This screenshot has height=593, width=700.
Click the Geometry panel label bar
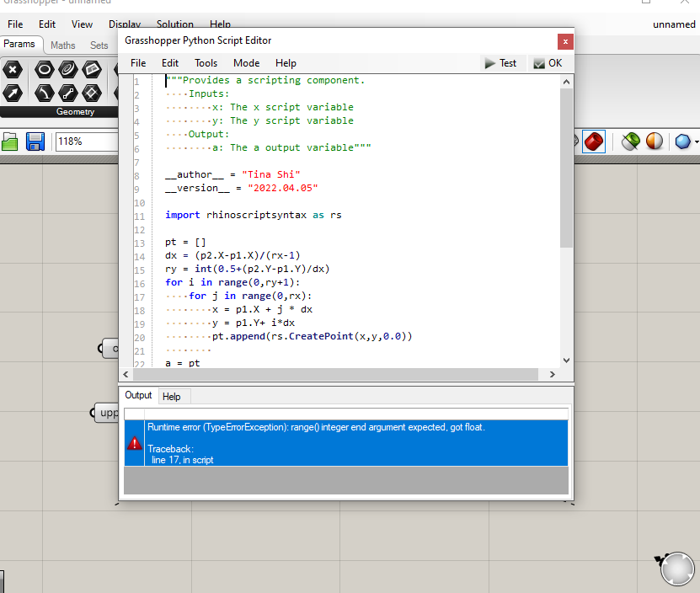click(60, 112)
